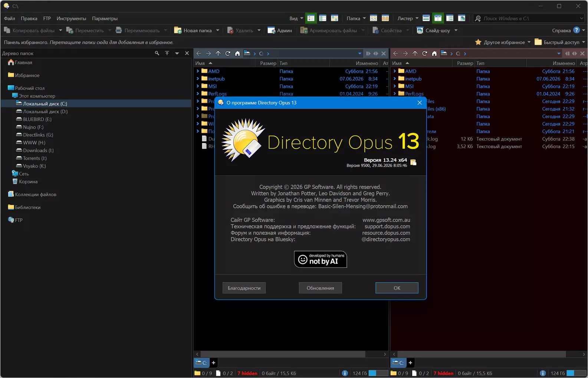Click the Rename toolbar button

click(x=138, y=30)
